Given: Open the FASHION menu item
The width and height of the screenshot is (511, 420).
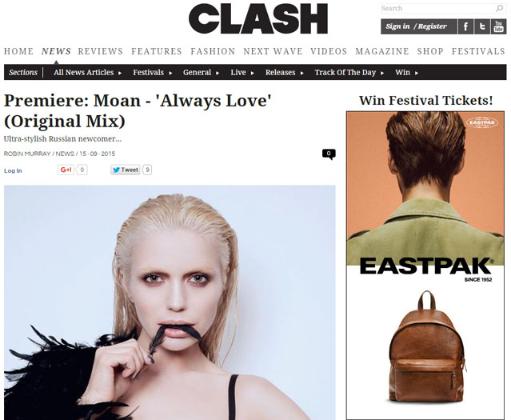Looking at the screenshot, I should pyautogui.click(x=213, y=51).
